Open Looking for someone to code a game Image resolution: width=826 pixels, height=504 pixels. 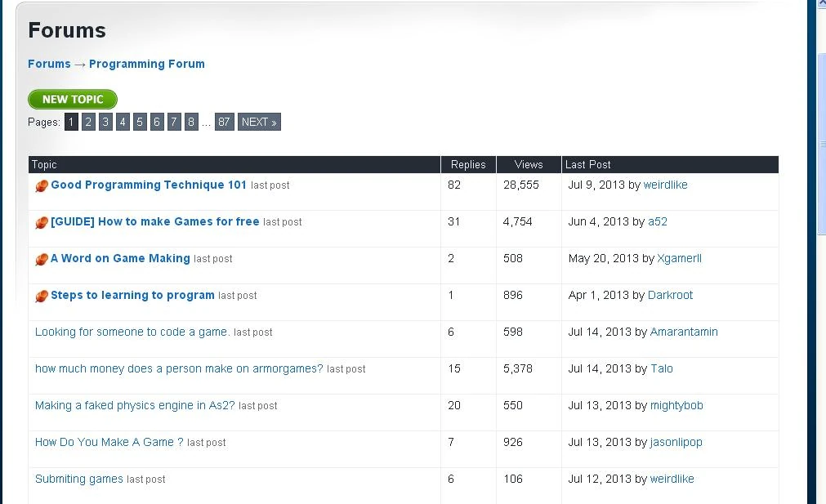click(x=131, y=332)
